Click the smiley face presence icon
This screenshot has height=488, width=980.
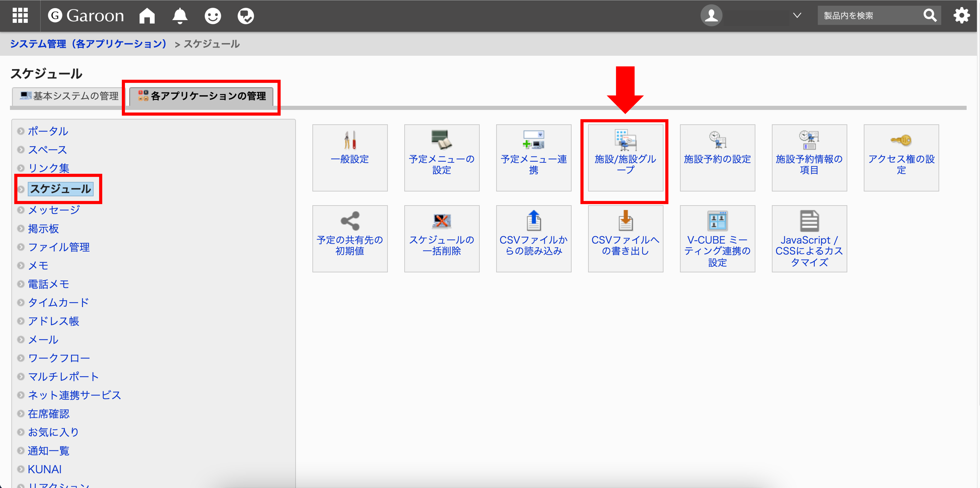(x=213, y=16)
